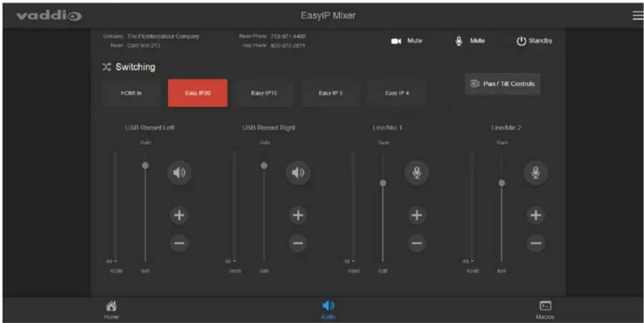The height and width of the screenshot is (323, 644).
Task: Decrease USB Record Left gain with minus
Action: coord(179,243)
